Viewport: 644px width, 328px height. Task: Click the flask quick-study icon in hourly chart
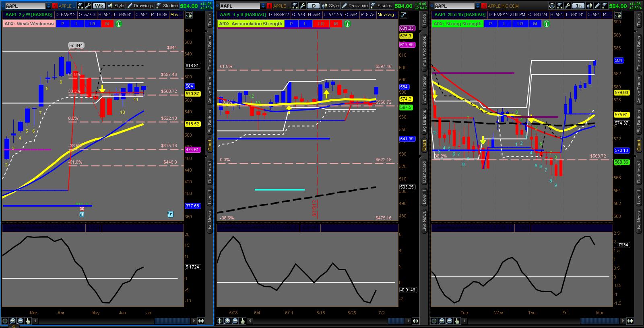[559, 6]
